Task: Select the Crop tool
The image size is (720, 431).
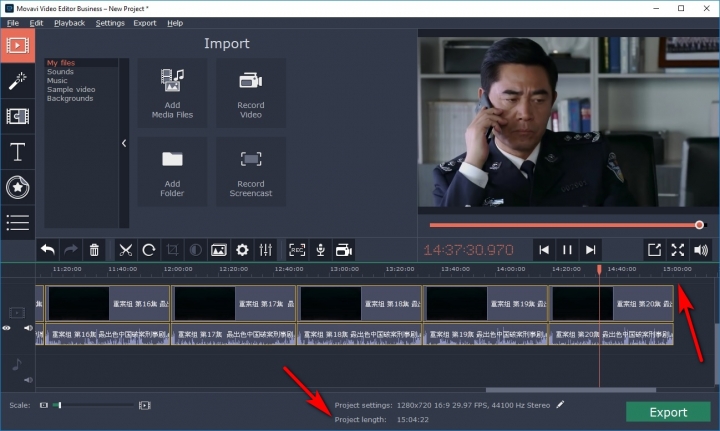Action: [172, 250]
